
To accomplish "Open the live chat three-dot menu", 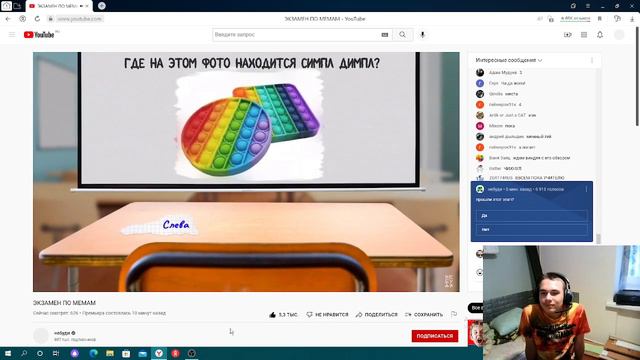I will click(x=592, y=60).
